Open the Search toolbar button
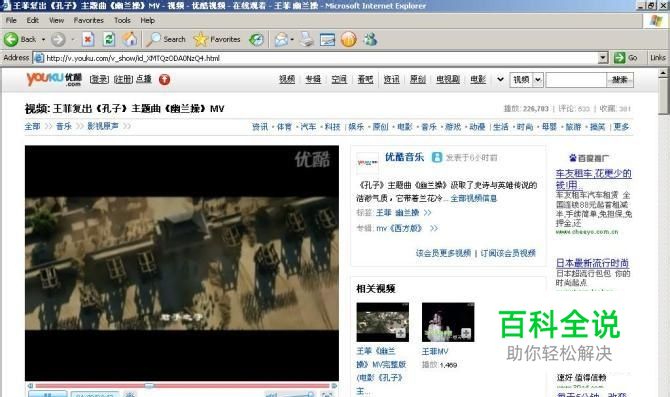The width and height of the screenshot is (670, 397). [x=166, y=39]
